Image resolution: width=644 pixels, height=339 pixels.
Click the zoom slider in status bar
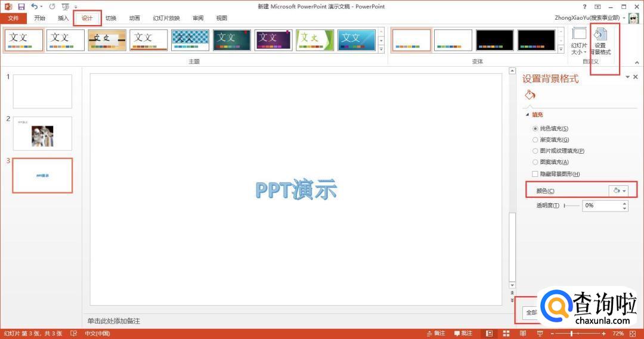[578, 333]
